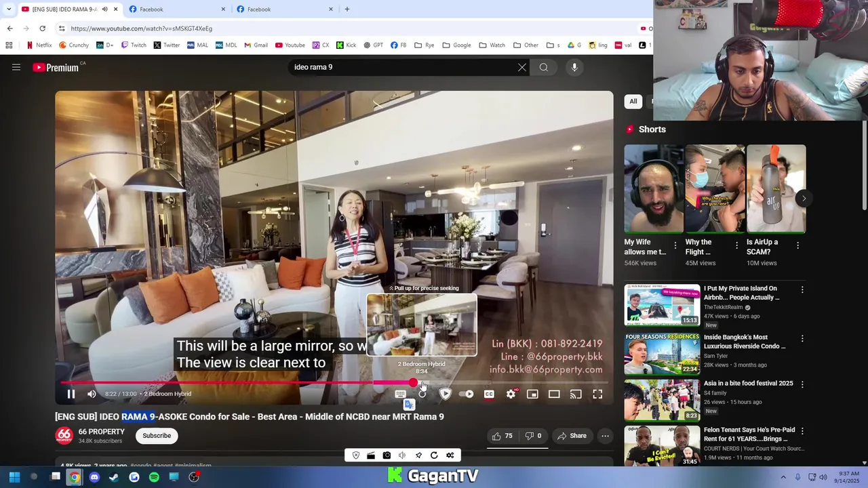Share this video

tap(572, 436)
